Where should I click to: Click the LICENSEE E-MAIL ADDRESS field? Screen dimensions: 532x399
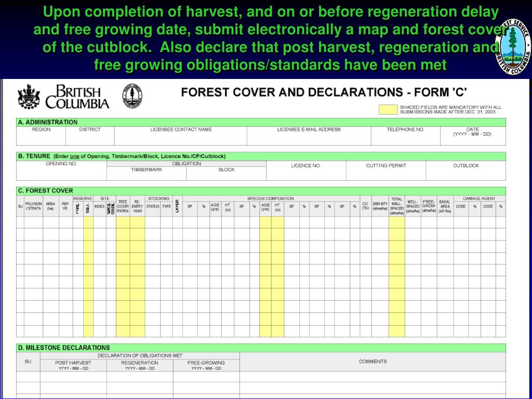click(x=309, y=136)
